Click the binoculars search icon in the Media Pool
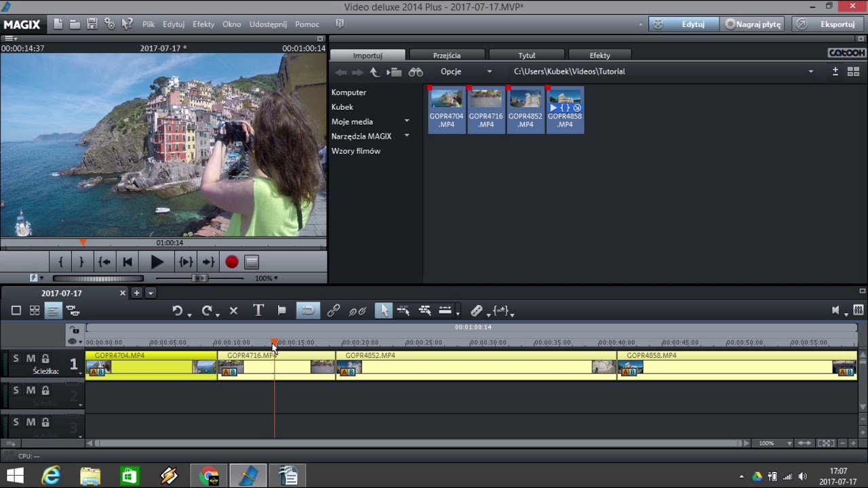This screenshot has width=868, height=488. (415, 72)
